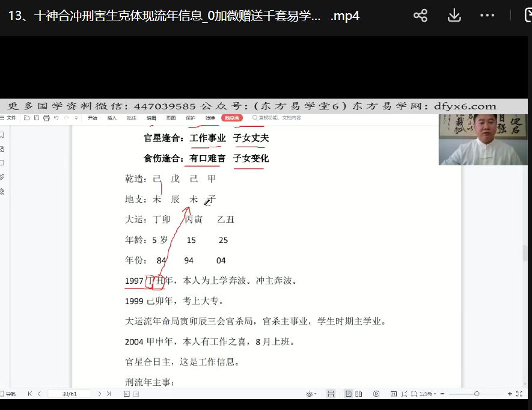The width and height of the screenshot is (532, 410).
Task: Expand the quick access toolbar dropdown arrow
Action: (76, 118)
